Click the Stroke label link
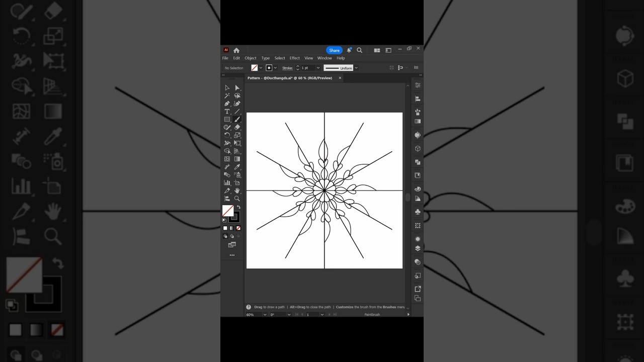644x362 pixels. point(287,68)
